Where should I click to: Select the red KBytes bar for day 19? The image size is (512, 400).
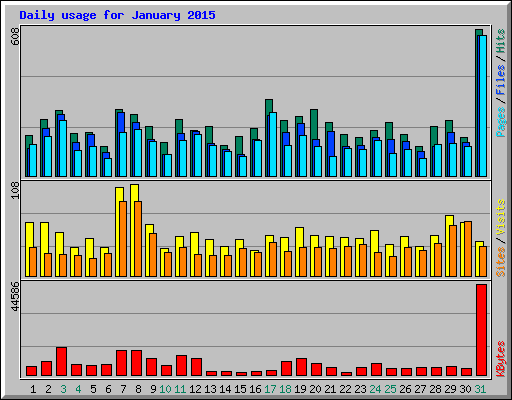(301, 367)
